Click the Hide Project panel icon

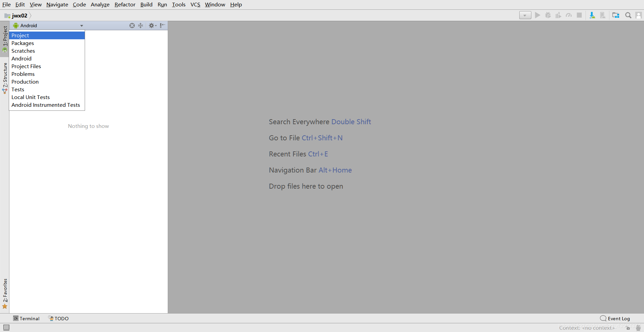click(x=163, y=26)
